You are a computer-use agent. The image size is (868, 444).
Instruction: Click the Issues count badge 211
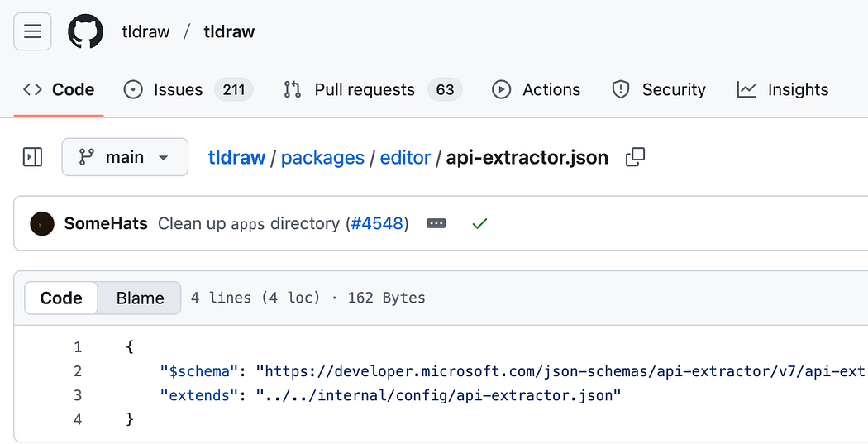pos(234,89)
